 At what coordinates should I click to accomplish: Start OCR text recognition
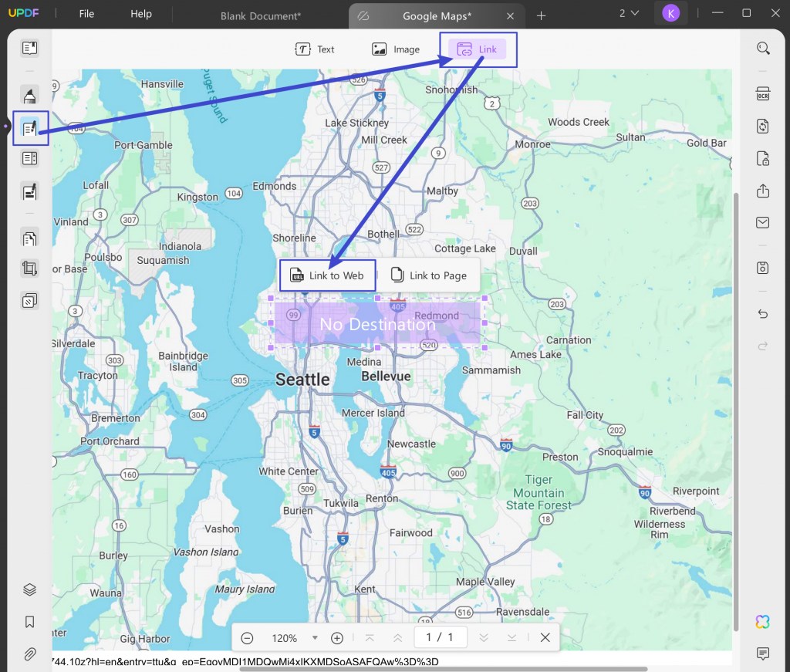pyautogui.click(x=763, y=93)
